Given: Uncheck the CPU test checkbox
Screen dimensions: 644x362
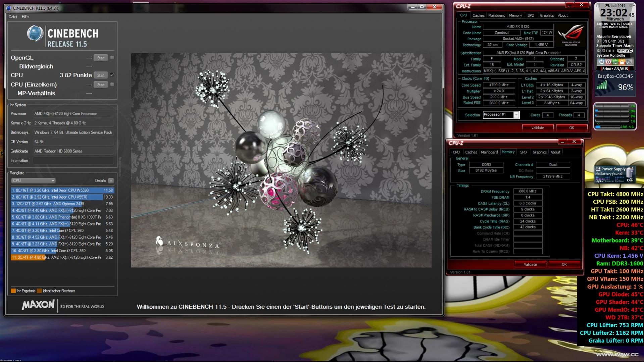Looking at the screenshot, I should coord(112,75).
